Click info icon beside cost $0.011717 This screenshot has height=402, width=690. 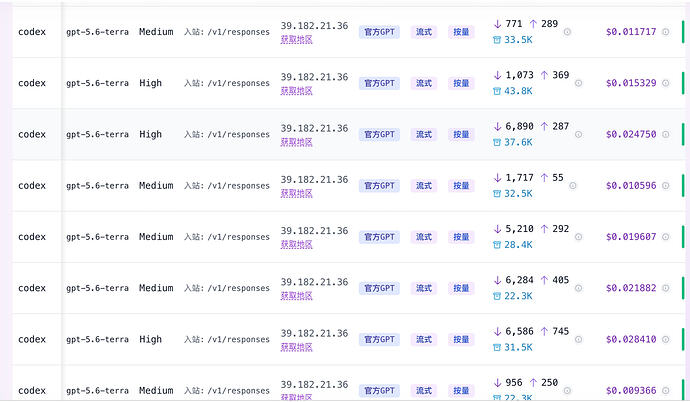click(665, 32)
